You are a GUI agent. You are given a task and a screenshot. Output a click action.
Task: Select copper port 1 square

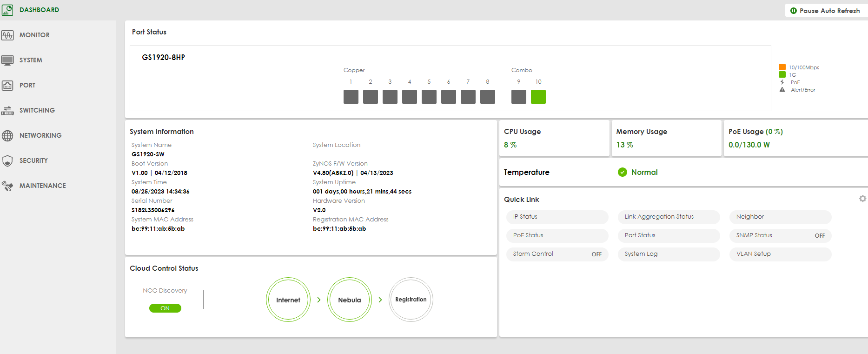coord(351,97)
